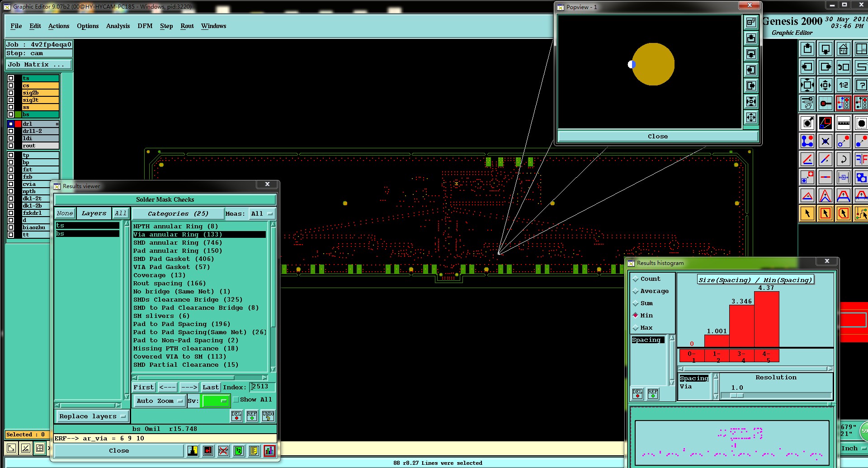Select the ruler measurement tool icon

[x=843, y=123]
